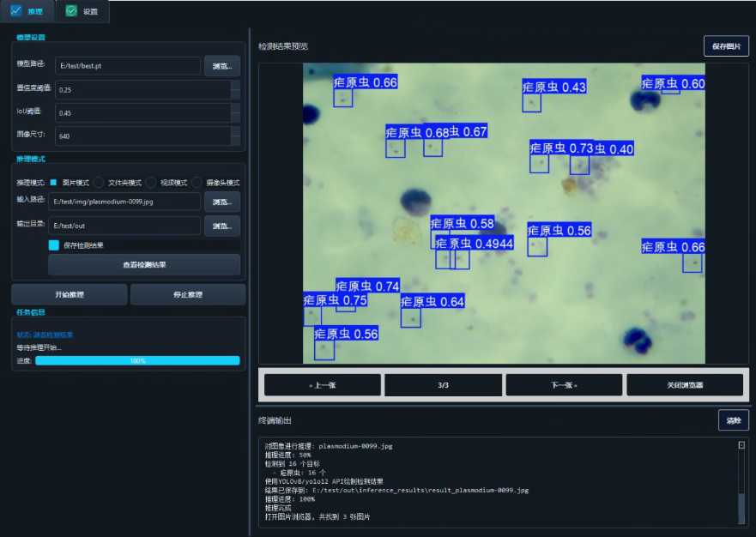Viewport: 756px width, 537px height.
Task: Click the image size 640 spinner arrows
Action: [x=235, y=136]
